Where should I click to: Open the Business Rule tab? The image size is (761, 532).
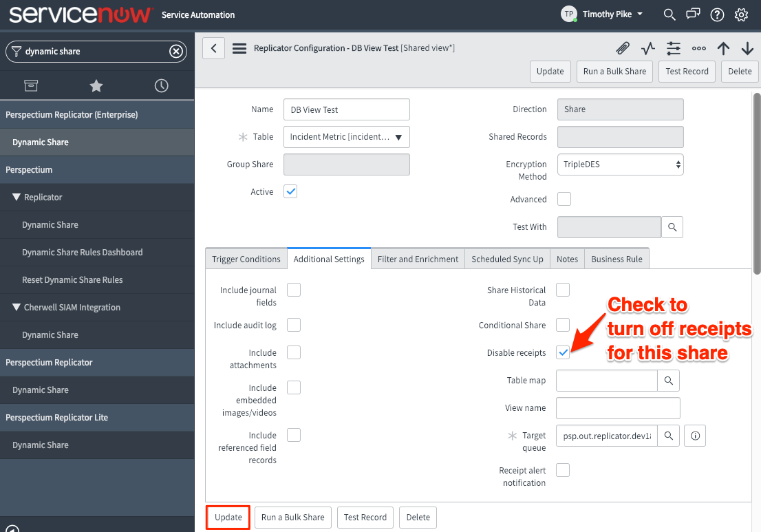(x=617, y=259)
